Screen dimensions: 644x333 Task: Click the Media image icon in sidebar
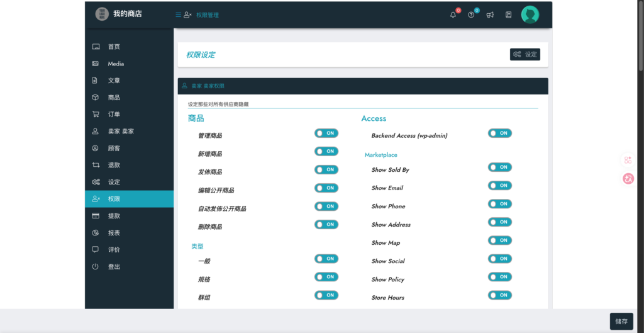96,64
